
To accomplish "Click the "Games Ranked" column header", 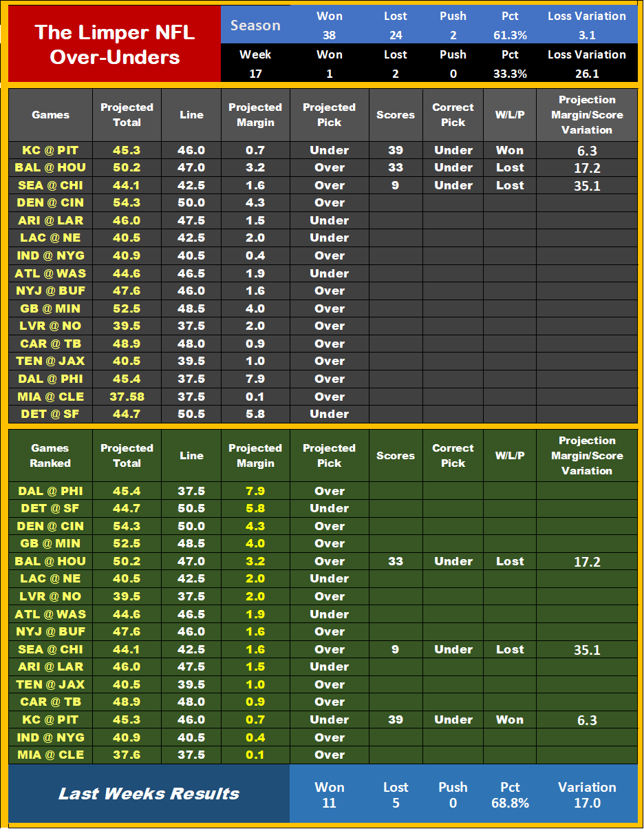I will pos(50,456).
